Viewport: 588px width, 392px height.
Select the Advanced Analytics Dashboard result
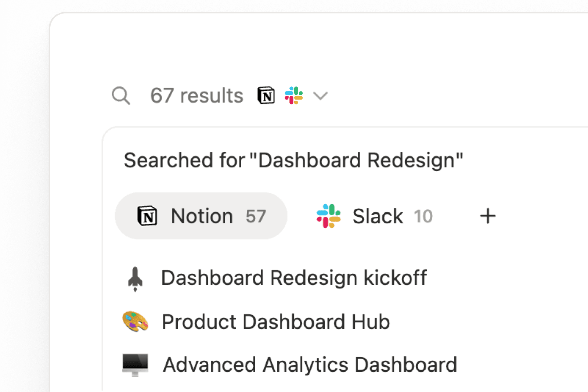click(x=309, y=365)
